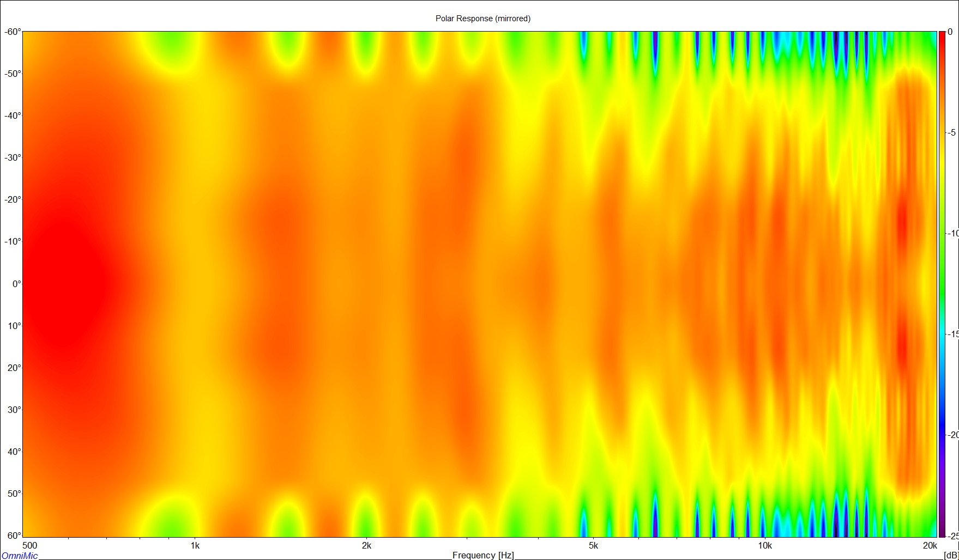Image resolution: width=959 pixels, height=560 pixels.
Task: Click the -10° label on the angle axis
Action: pos(12,242)
